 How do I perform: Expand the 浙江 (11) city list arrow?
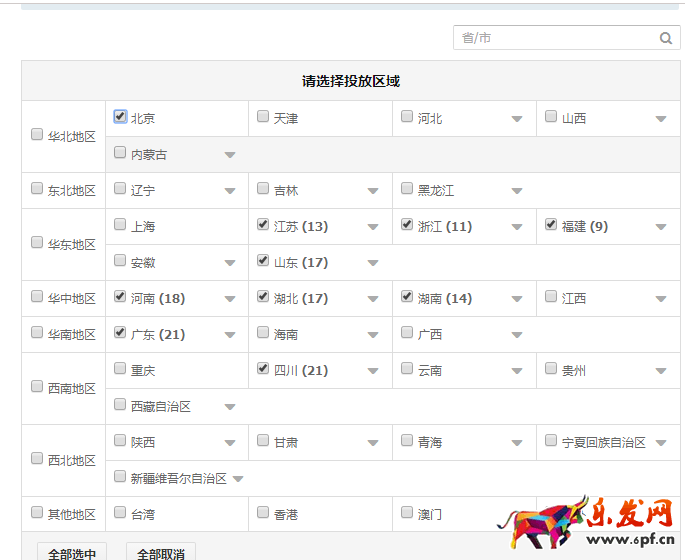[x=517, y=227]
